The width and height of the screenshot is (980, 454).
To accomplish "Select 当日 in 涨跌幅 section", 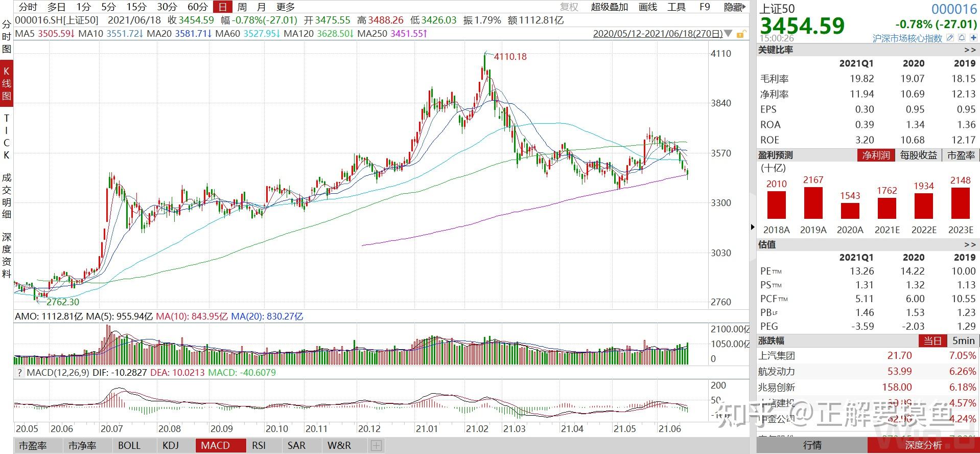I will (932, 340).
